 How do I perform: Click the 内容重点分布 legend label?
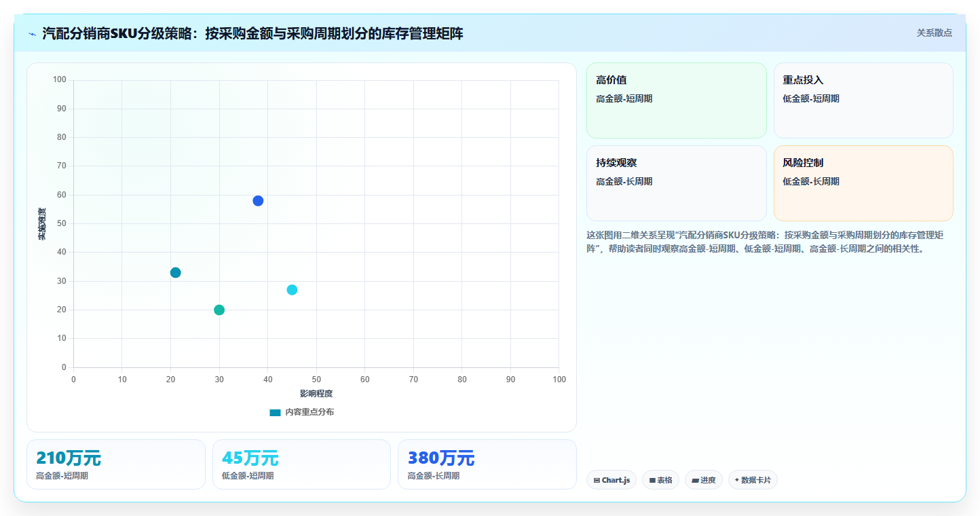click(x=309, y=413)
